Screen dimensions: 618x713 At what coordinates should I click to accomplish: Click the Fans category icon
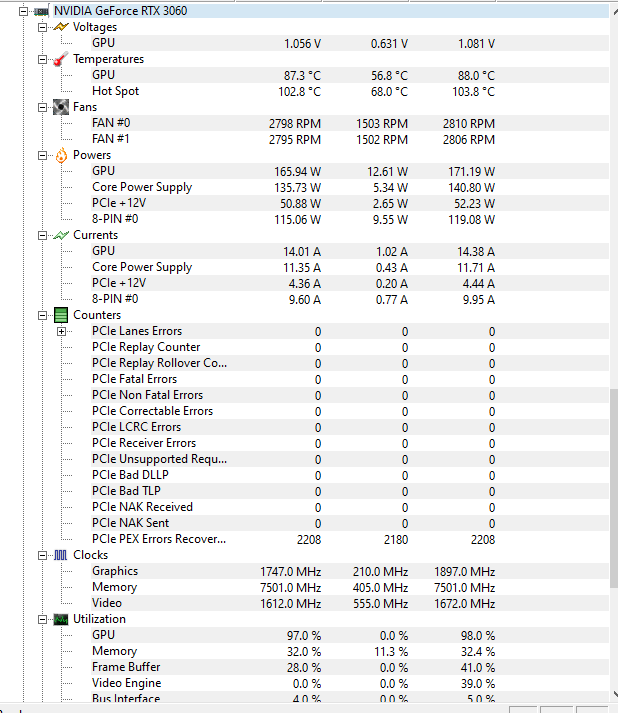pyautogui.click(x=60, y=107)
